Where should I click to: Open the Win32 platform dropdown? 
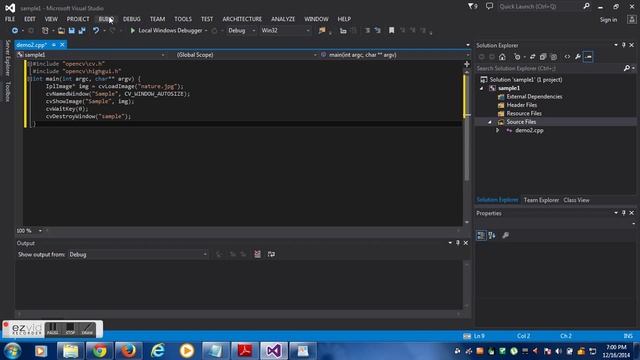click(285, 31)
